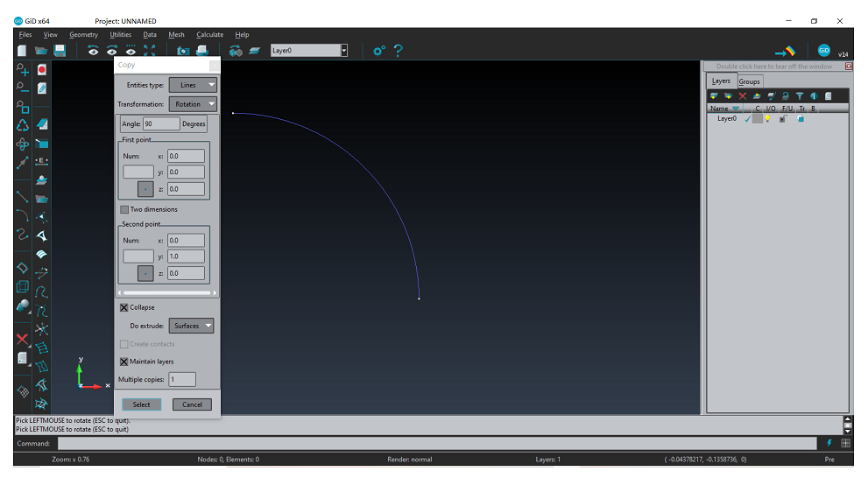Click the New project icon in toolbar

22,51
